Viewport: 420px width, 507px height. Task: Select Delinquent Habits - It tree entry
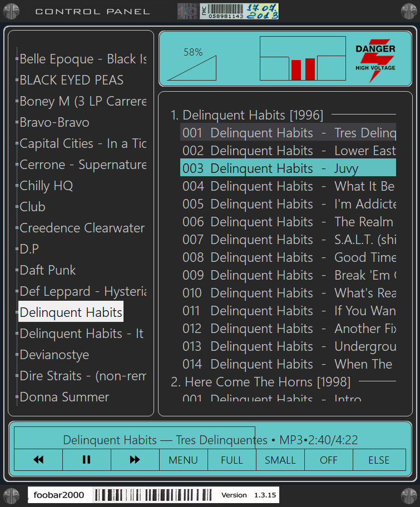[x=82, y=334]
